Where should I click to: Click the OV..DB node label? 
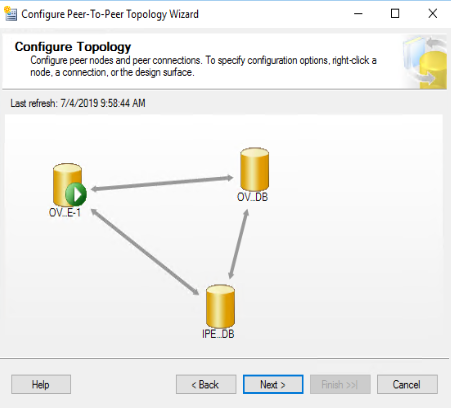pos(252,197)
